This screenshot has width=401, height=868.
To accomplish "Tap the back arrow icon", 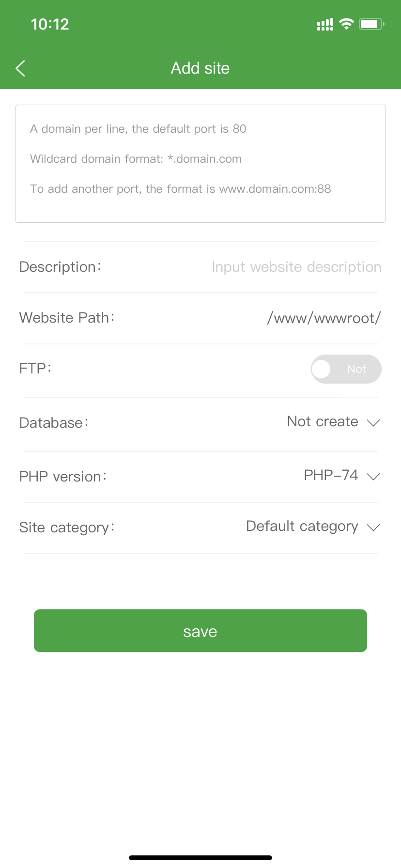I will click(20, 68).
